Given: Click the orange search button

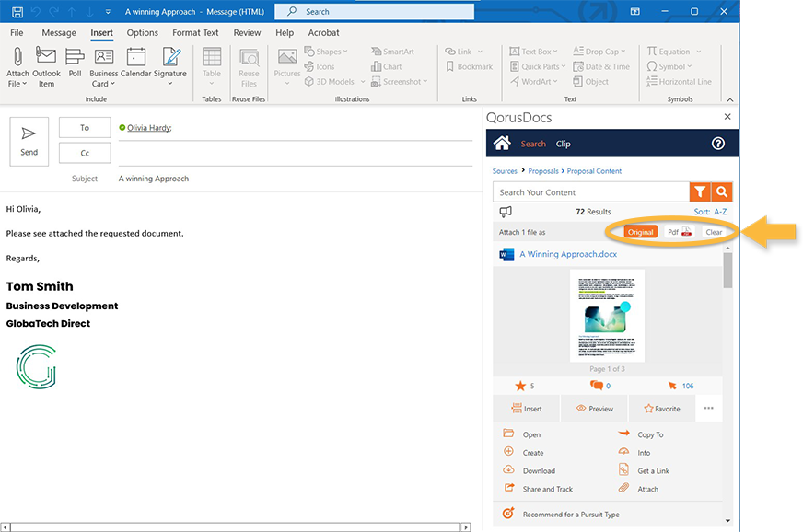Looking at the screenshot, I should 724,191.
